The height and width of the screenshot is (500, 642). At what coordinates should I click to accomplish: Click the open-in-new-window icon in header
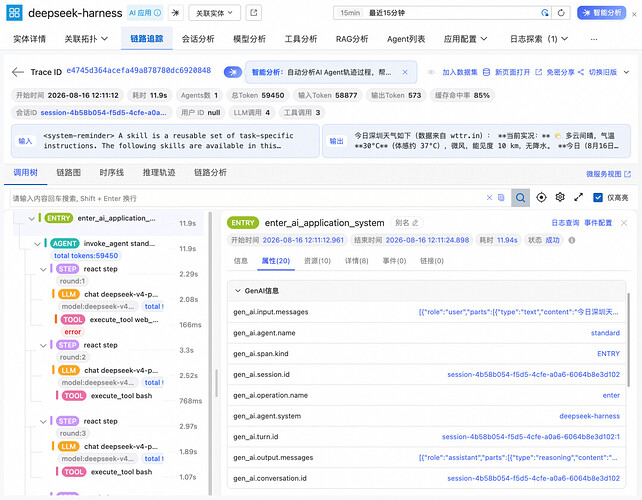click(x=253, y=13)
